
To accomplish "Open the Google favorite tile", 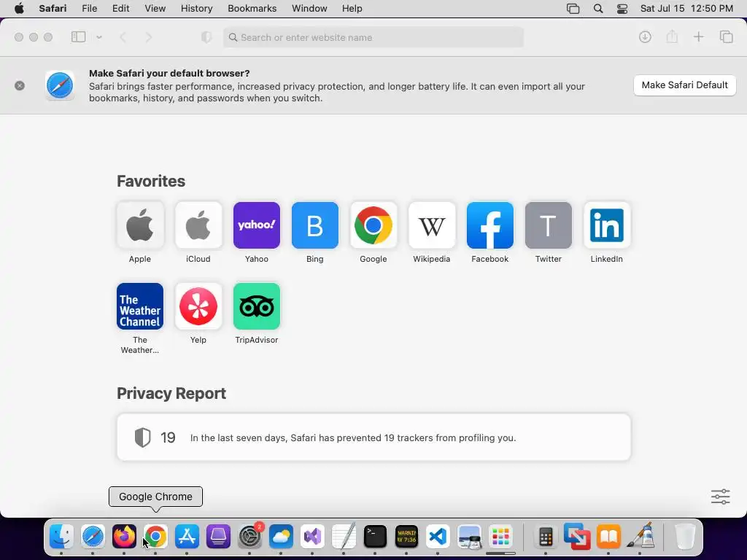I will pyautogui.click(x=373, y=225).
